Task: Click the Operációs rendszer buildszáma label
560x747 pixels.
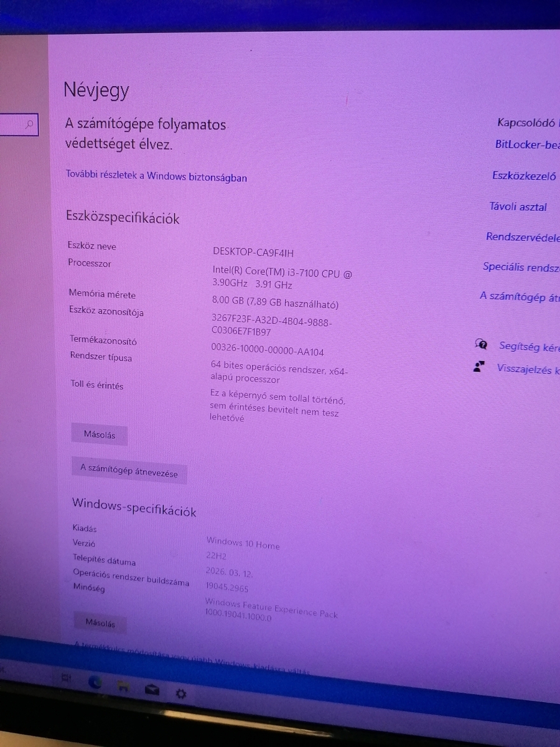Action: [x=131, y=577]
